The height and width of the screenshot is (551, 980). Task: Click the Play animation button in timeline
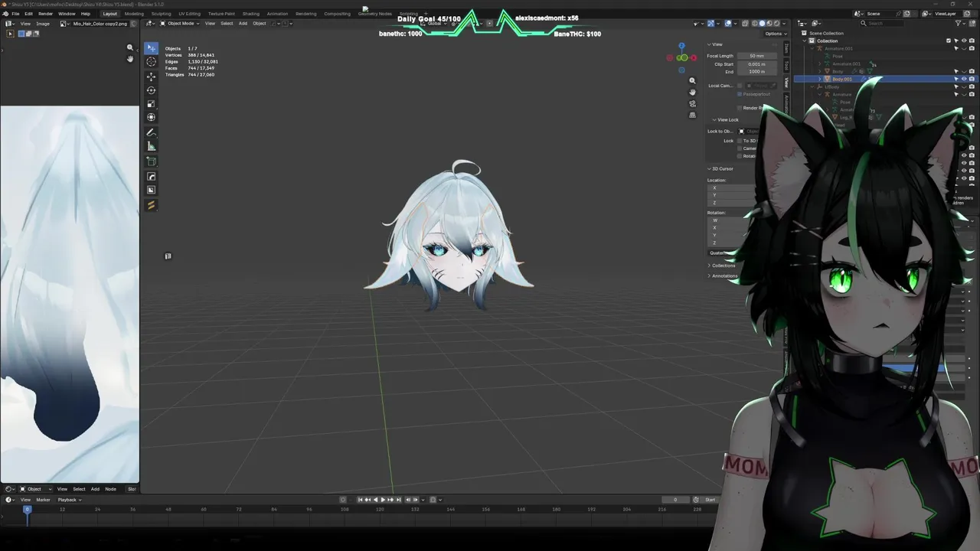(x=383, y=500)
